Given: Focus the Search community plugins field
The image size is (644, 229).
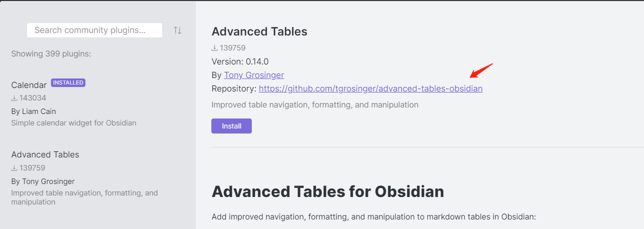Looking at the screenshot, I should (94, 30).
